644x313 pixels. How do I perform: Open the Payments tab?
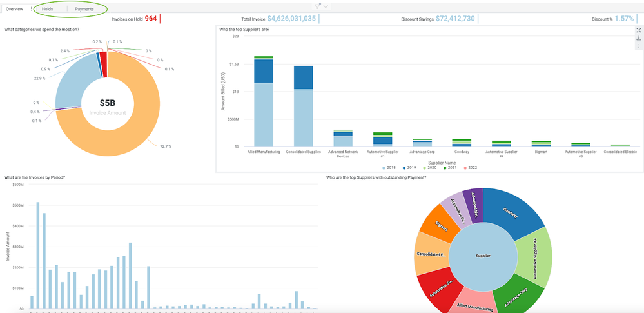point(84,8)
